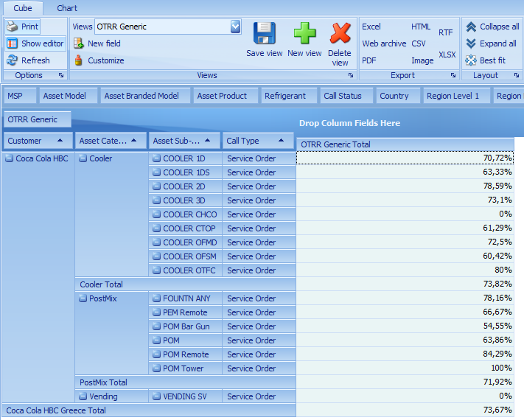Switch to the Chart tab
Image resolution: width=524 pixels, height=420 pixels.
pyautogui.click(x=67, y=8)
